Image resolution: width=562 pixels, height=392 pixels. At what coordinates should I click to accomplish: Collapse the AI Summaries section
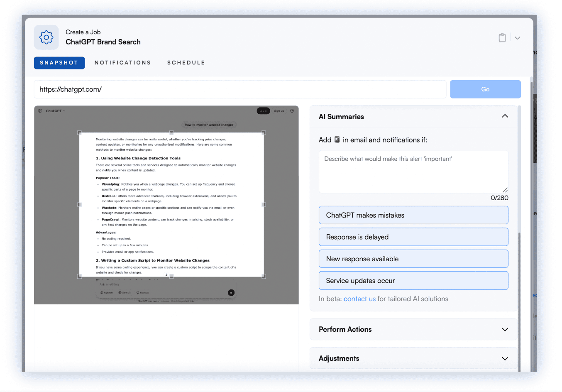tap(505, 116)
